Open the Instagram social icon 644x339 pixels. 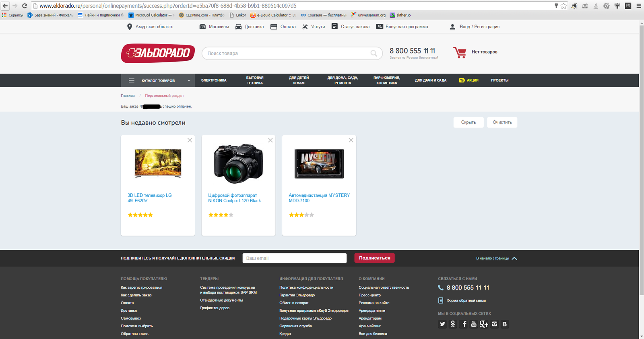pyautogui.click(x=494, y=324)
